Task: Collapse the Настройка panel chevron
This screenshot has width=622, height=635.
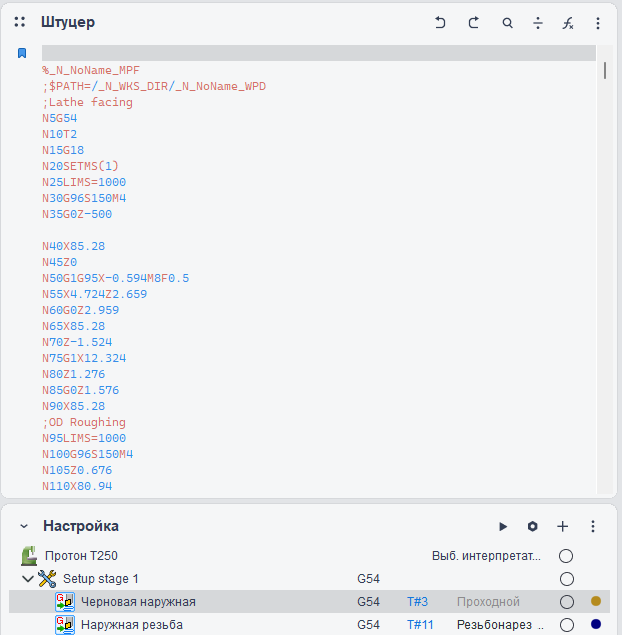Action: (24, 526)
